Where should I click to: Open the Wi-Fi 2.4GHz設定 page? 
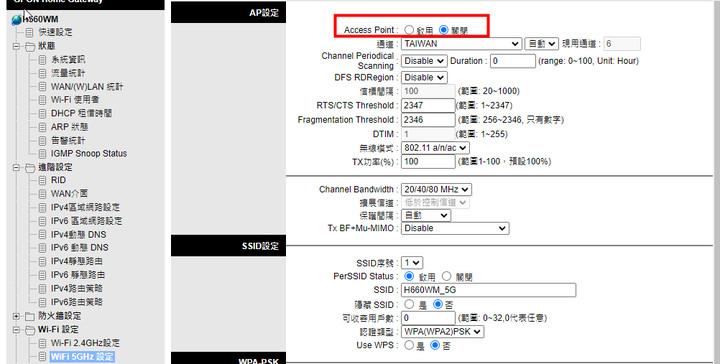(85, 343)
